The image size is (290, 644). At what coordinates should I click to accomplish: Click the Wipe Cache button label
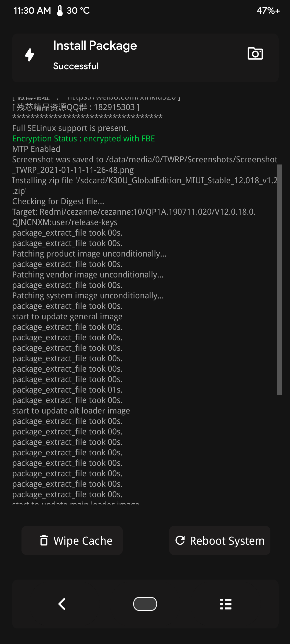point(83,541)
